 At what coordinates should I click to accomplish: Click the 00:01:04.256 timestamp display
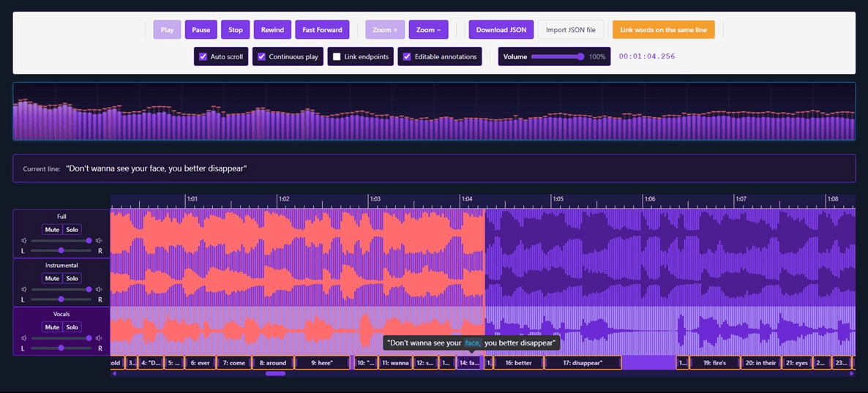pos(646,56)
